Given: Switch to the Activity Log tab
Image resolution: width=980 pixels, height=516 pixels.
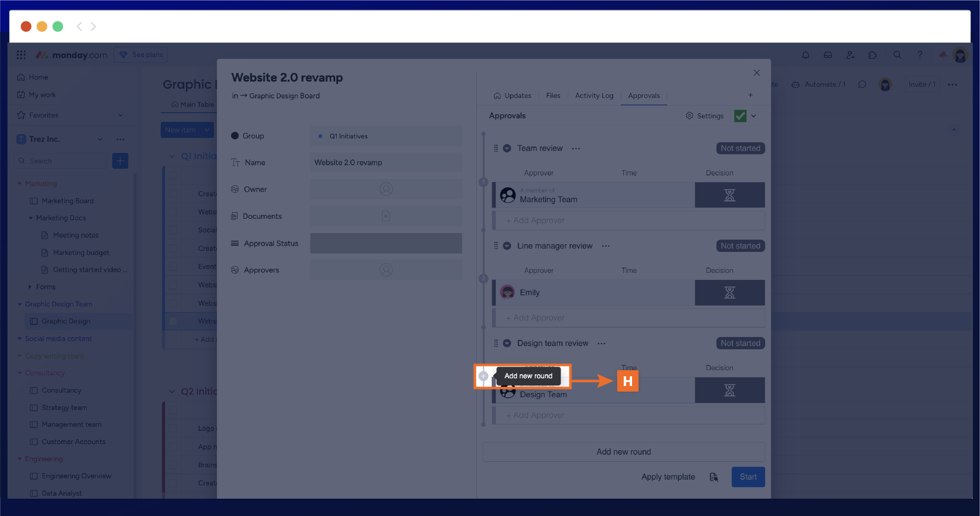Looking at the screenshot, I should tap(594, 95).
